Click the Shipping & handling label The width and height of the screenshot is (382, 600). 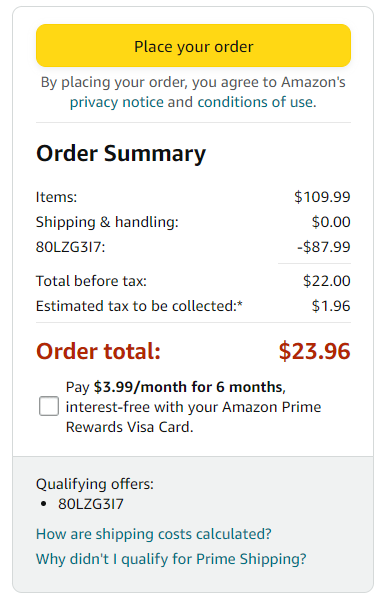click(x=107, y=222)
